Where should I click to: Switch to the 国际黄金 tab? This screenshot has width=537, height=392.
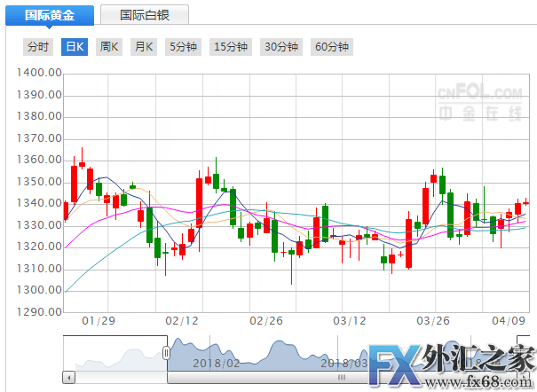pos(51,15)
